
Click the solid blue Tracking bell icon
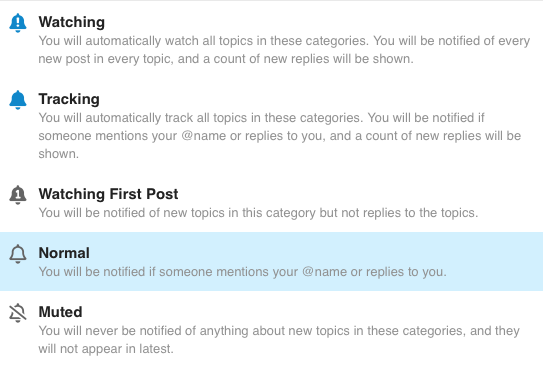[18, 100]
